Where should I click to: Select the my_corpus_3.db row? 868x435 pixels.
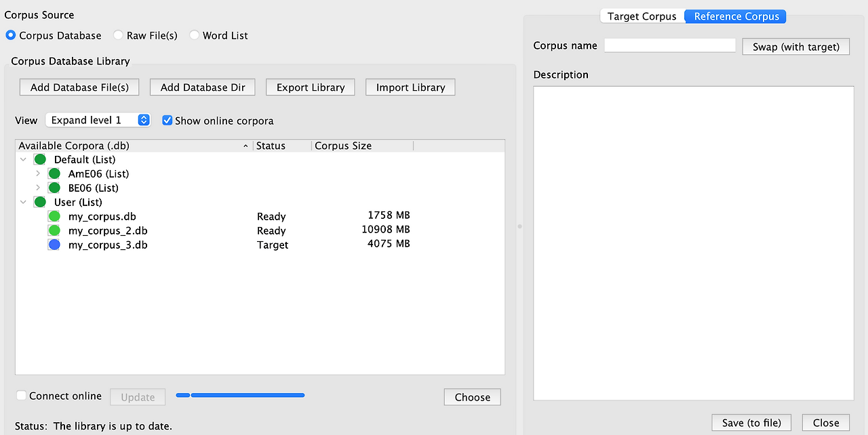pyautogui.click(x=260, y=245)
